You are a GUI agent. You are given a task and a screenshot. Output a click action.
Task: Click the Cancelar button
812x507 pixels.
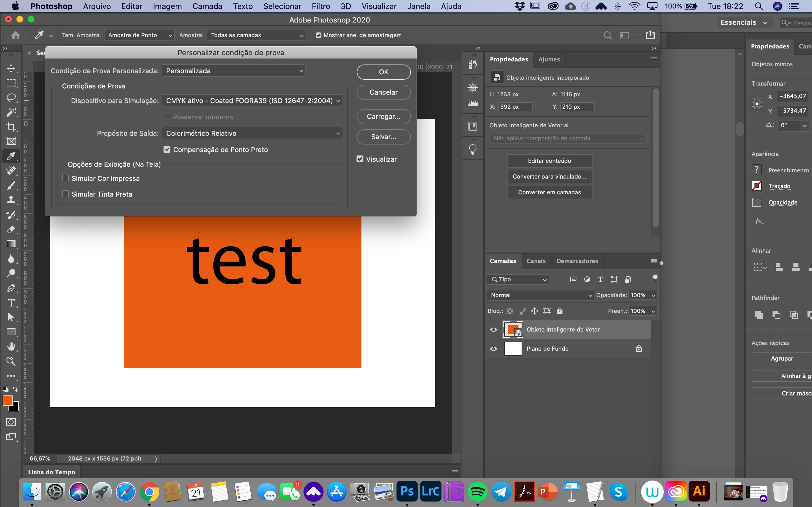tap(383, 92)
